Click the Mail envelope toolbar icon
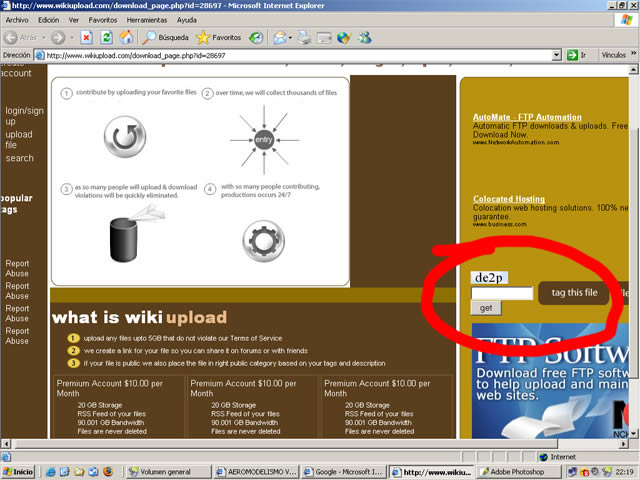Image resolution: width=640 pixels, height=480 pixels. 280,37
